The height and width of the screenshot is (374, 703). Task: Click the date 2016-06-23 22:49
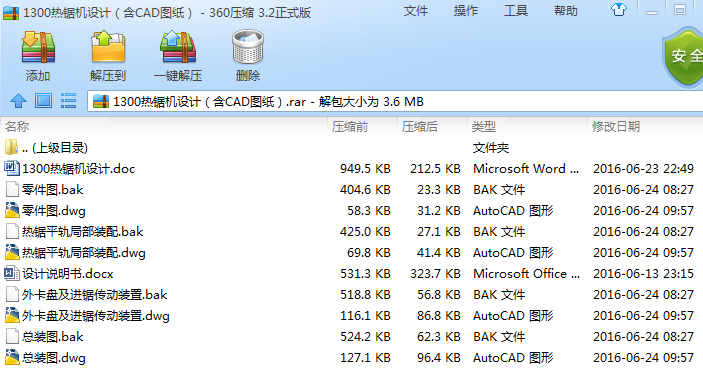[643, 169]
